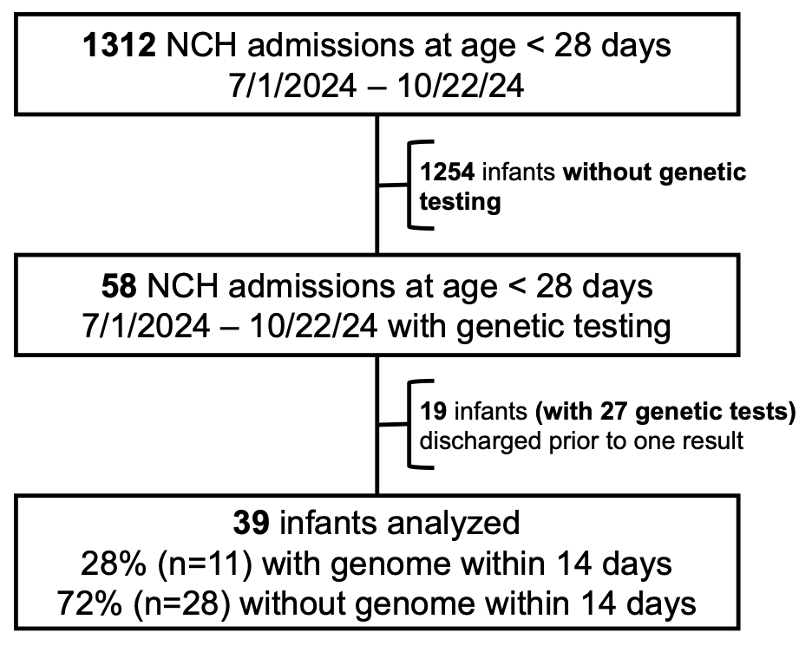Click the '28% (n=11) with genome' line
Screen dimensions: 812x652
(377, 564)
